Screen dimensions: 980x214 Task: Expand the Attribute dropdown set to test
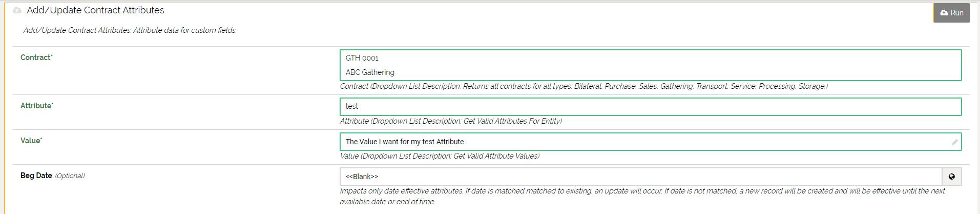(650, 107)
